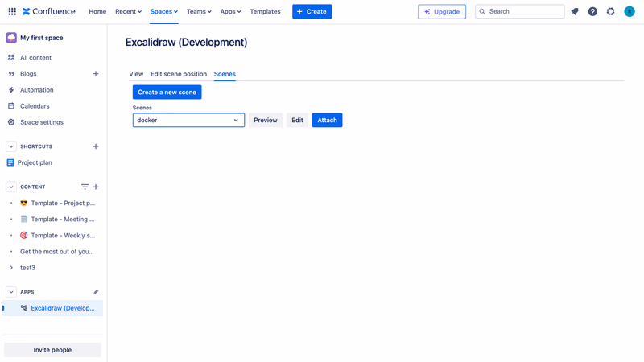
Task: Add a shortcut with plus icon
Action: (x=96, y=146)
